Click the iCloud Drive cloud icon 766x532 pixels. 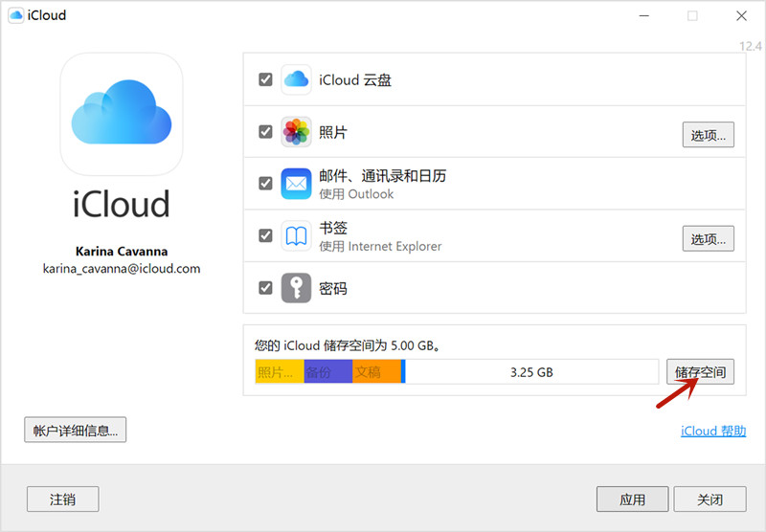pyautogui.click(x=296, y=79)
